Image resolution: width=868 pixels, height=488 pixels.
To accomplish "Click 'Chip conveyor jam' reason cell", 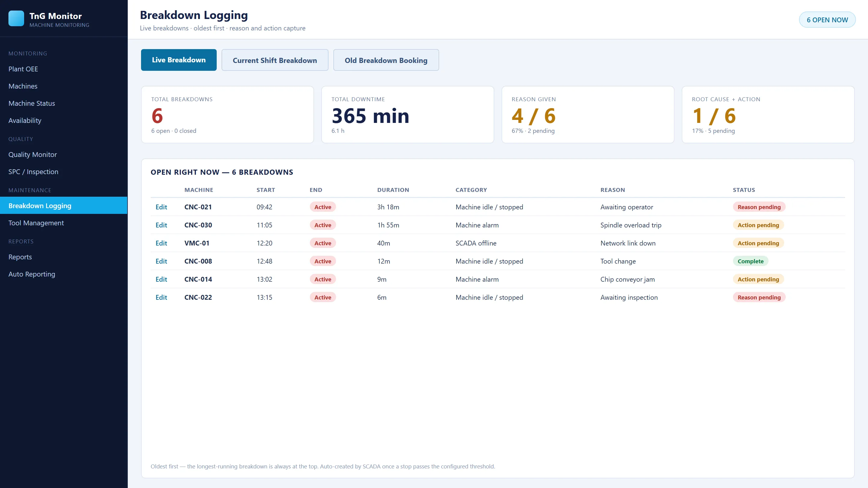I will coord(627,279).
